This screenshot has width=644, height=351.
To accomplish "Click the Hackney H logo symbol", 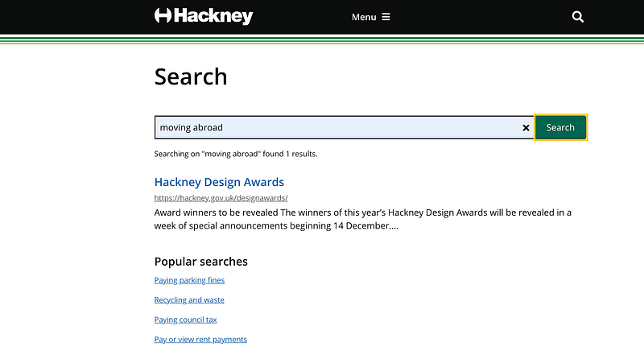I will click(163, 16).
